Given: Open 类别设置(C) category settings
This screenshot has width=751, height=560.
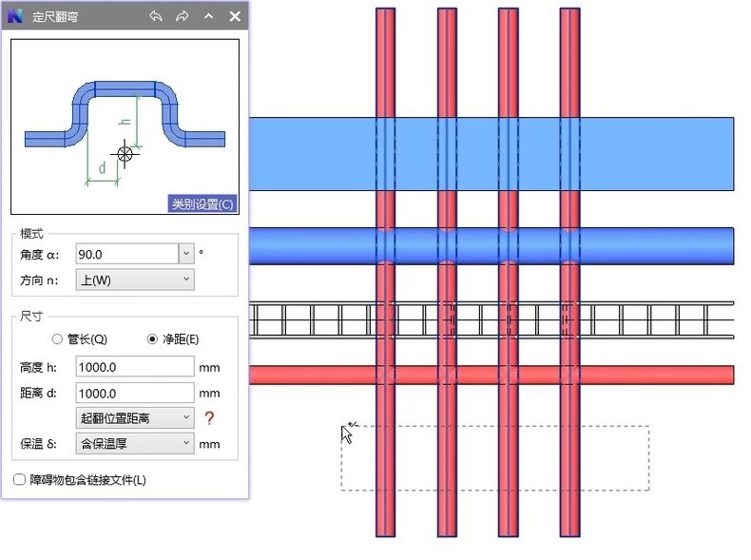Looking at the screenshot, I should [x=202, y=203].
